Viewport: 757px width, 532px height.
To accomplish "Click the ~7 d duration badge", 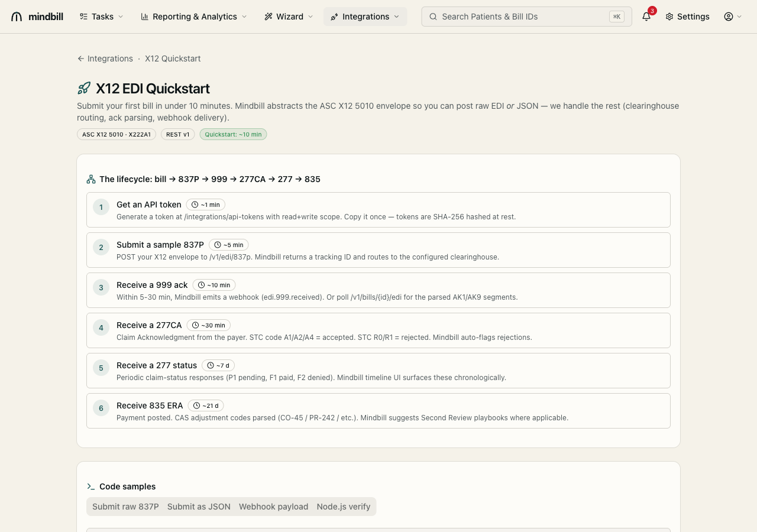I will (218, 365).
